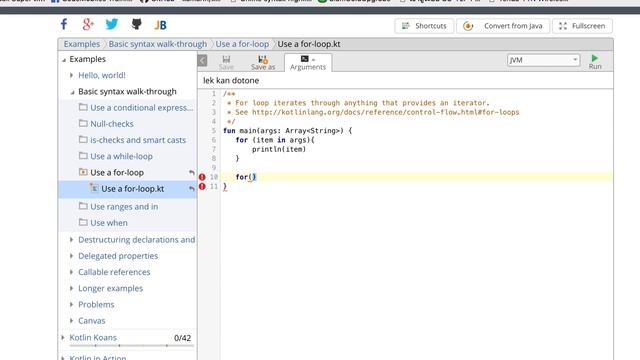Expand Delegated properties node
The image size is (640, 360).
71,256
